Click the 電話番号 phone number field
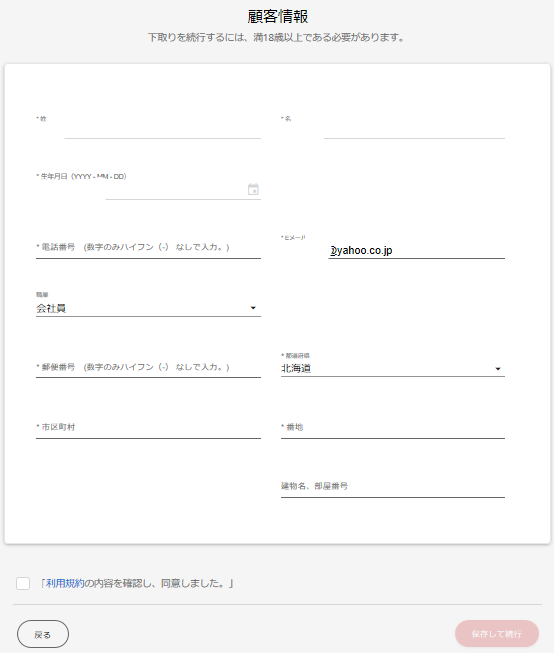554x653 pixels. pyautogui.click(x=148, y=248)
